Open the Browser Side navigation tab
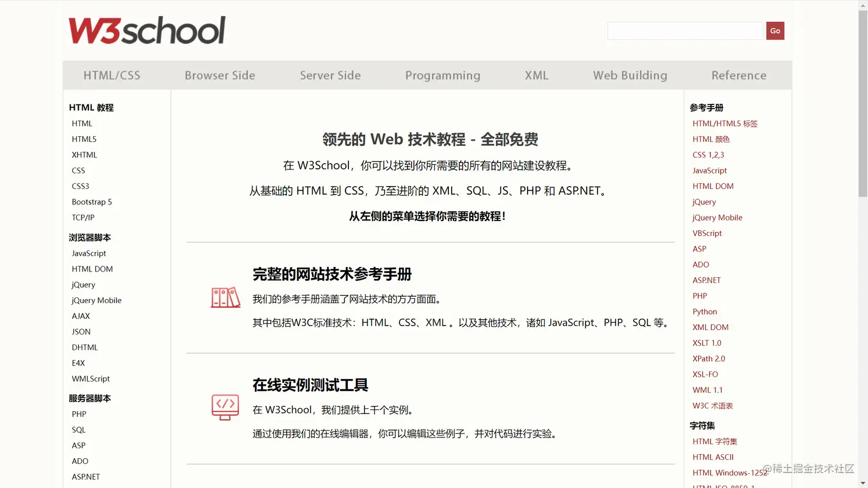The height and width of the screenshot is (488, 868). coord(220,75)
